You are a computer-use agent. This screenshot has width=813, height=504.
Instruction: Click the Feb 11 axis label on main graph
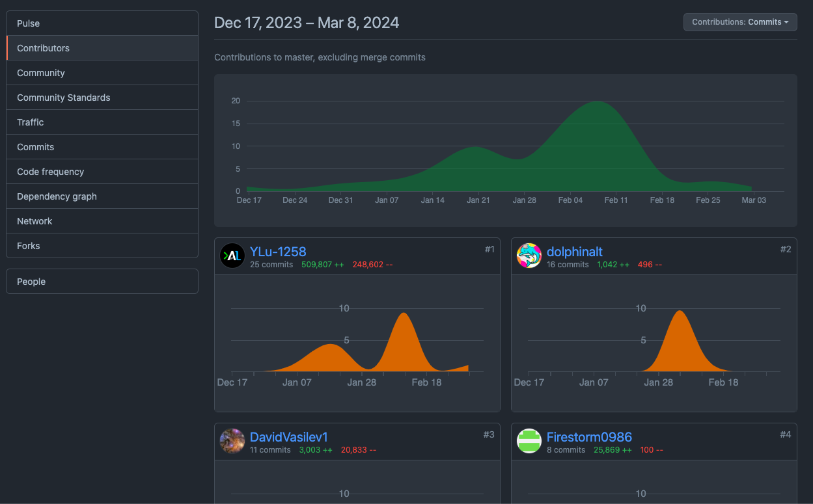[x=616, y=200]
